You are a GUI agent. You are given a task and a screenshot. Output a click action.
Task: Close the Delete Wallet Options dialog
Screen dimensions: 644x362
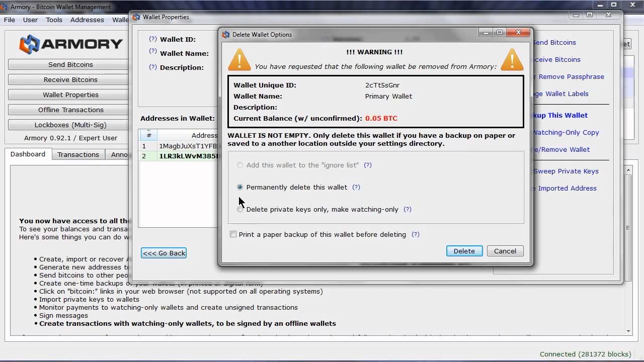518,32
